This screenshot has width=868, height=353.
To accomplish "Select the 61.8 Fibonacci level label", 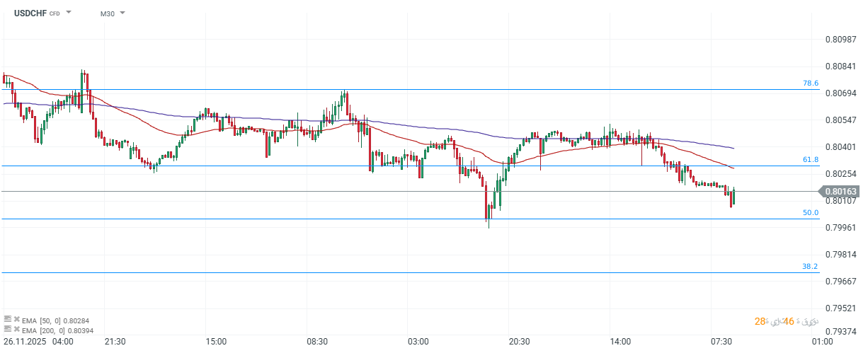I will click(810, 160).
